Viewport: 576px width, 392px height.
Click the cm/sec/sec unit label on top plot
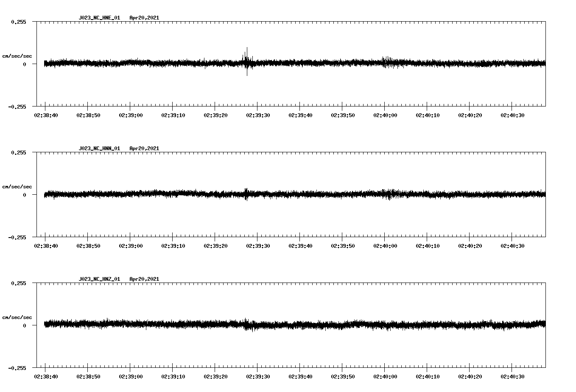point(17,56)
